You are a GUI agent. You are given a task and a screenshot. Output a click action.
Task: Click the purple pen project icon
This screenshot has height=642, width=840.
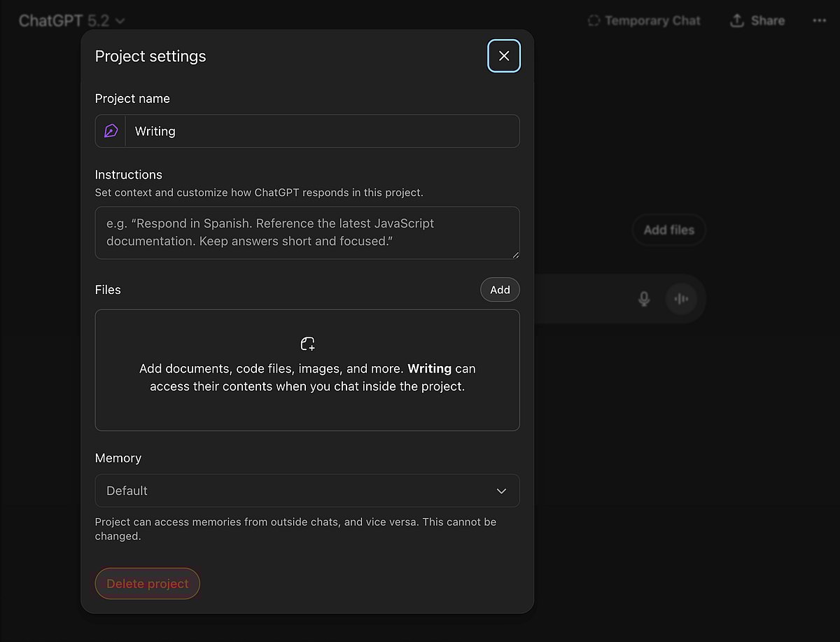[x=111, y=131]
